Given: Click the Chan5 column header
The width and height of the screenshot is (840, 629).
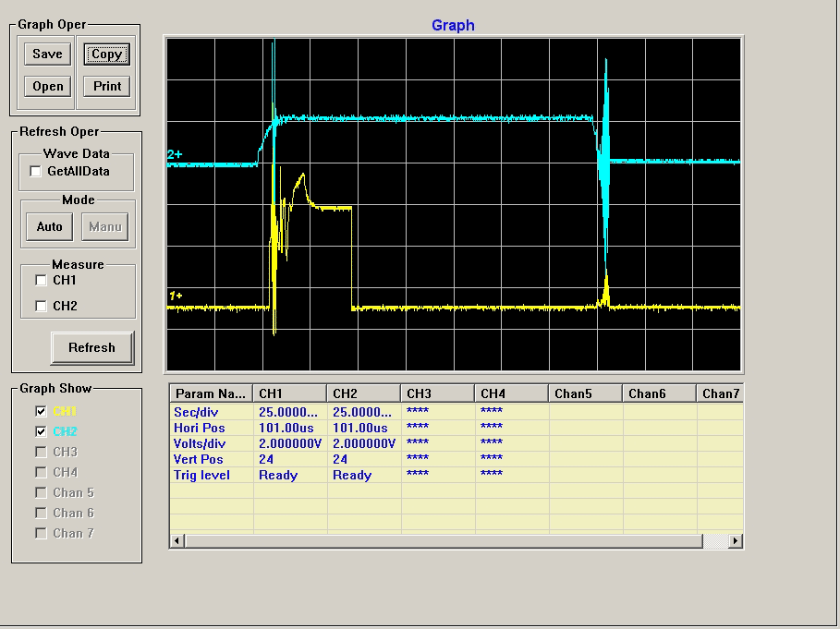Looking at the screenshot, I should [586, 394].
